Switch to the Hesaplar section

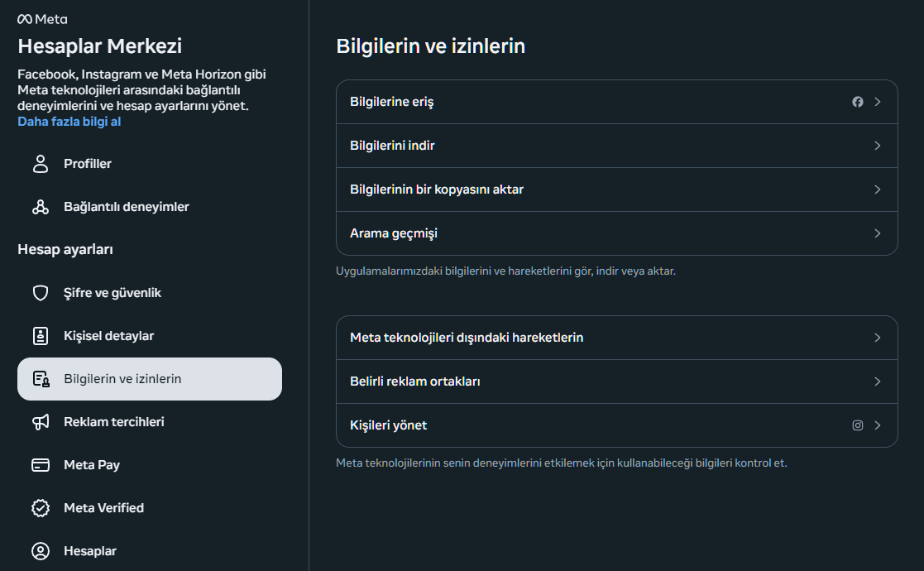coord(90,550)
